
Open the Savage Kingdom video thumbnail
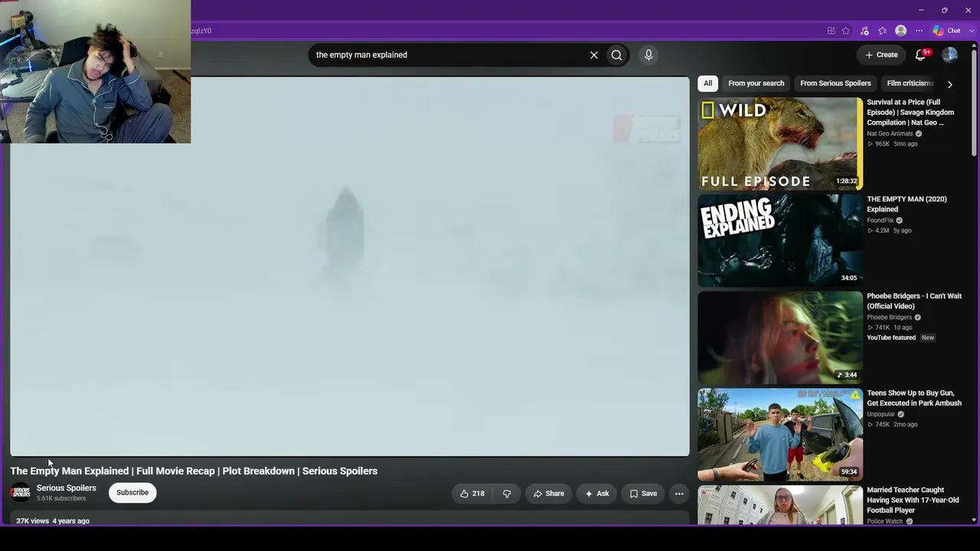(779, 144)
